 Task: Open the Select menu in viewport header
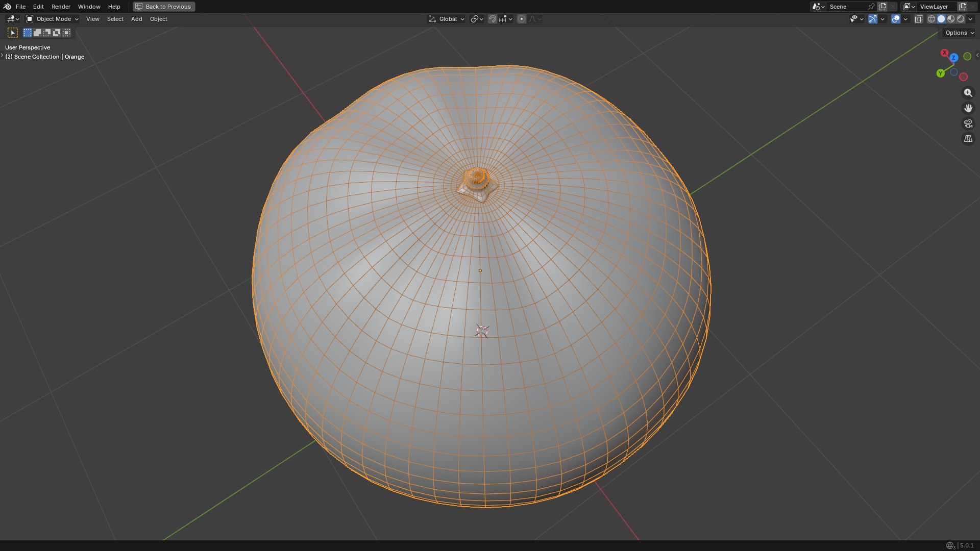tap(115, 19)
